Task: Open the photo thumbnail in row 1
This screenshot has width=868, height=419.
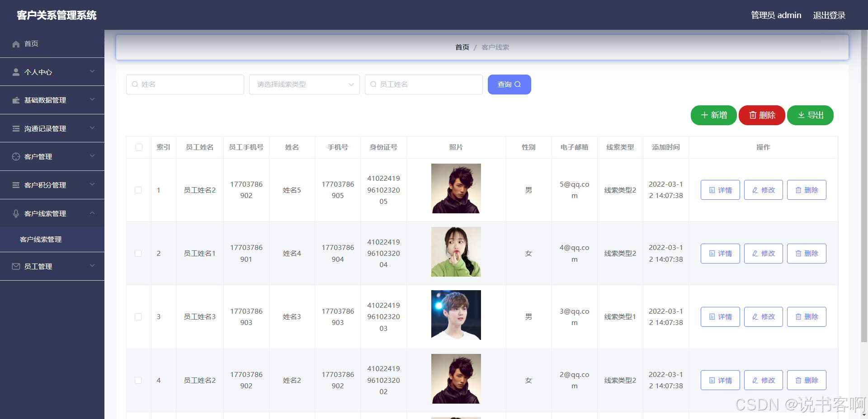Action: click(456, 188)
